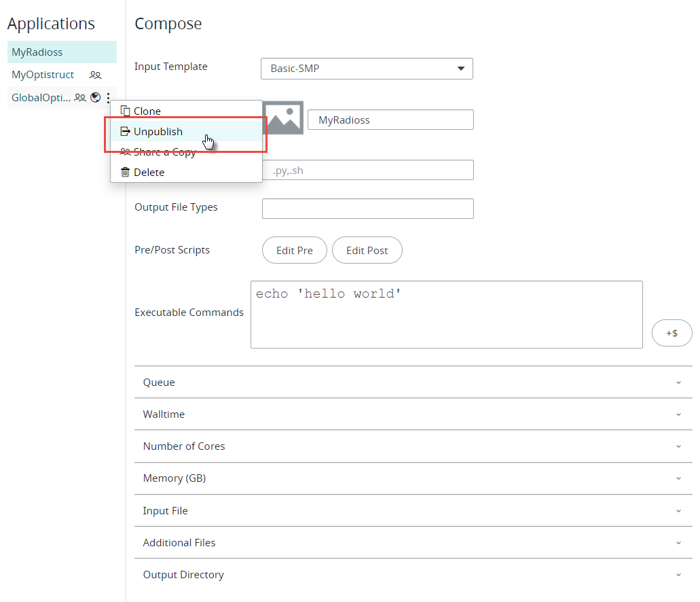Image resolution: width=700 pixels, height=602 pixels.
Task: Click the application name field containing MyRadioss
Action: 390,120
